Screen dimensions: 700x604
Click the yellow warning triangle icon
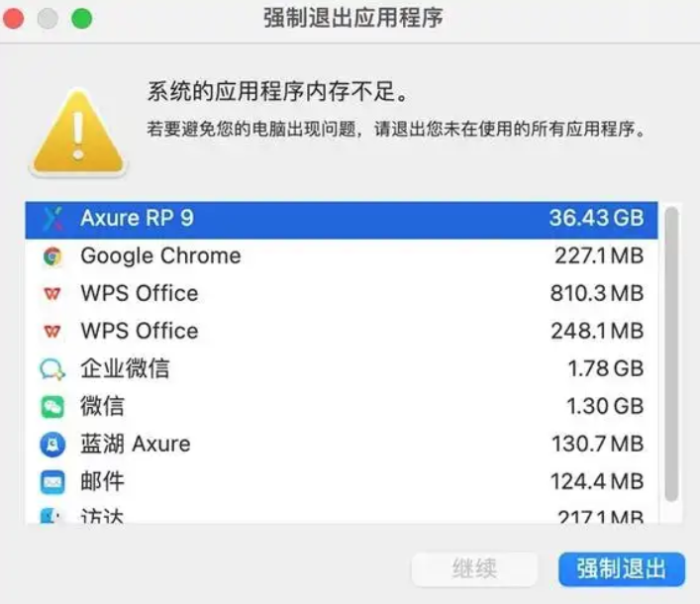coord(78,133)
